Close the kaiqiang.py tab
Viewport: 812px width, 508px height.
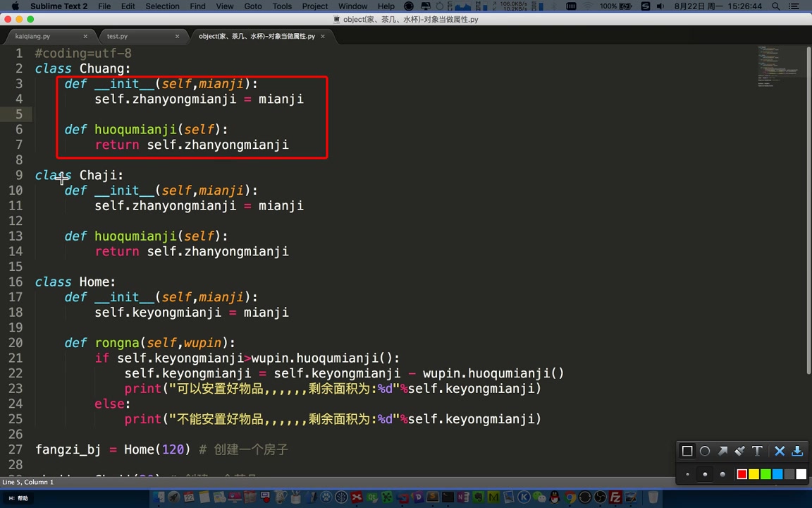(85, 36)
